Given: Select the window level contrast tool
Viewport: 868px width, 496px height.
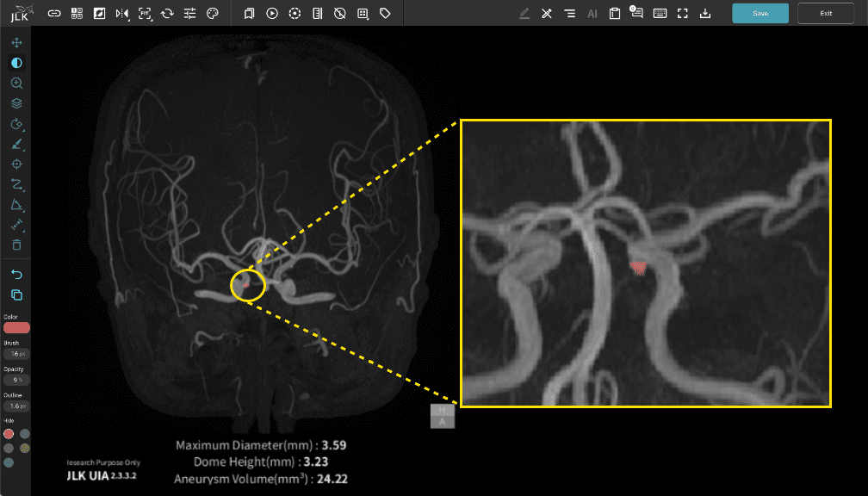Looking at the screenshot, I should tap(16, 63).
